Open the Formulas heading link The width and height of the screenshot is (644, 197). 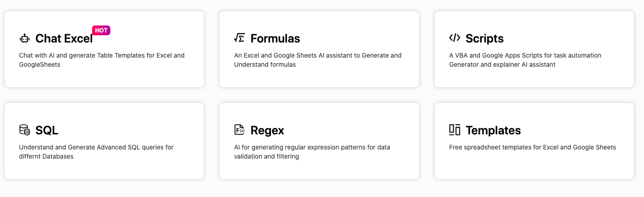pyautogui.click(x=275, y=39)
